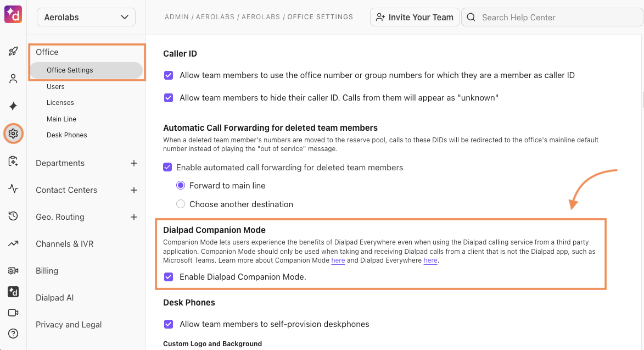Uncheck Enable Dialpad Companion Mode
The width and height of the screenshot is (644, 350).
coord(169,277)
